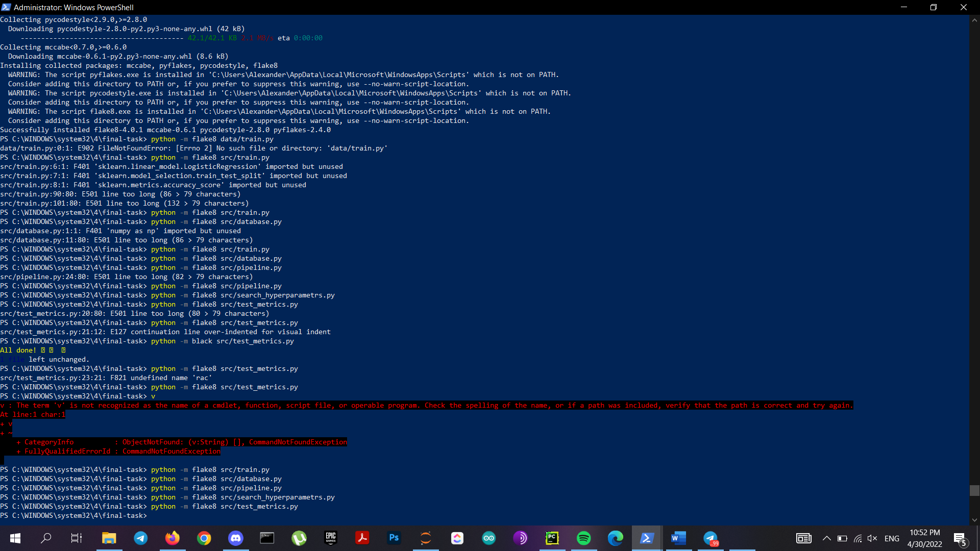Open the news widget tray icon
Image resolution: width=980 pixels, height=551 pixels.
click(x=804, y=538)
